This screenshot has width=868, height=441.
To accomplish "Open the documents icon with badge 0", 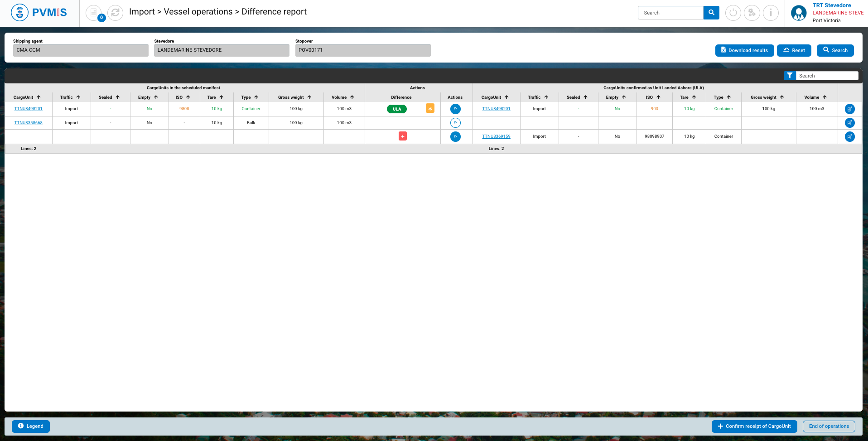I will [94, 13].
